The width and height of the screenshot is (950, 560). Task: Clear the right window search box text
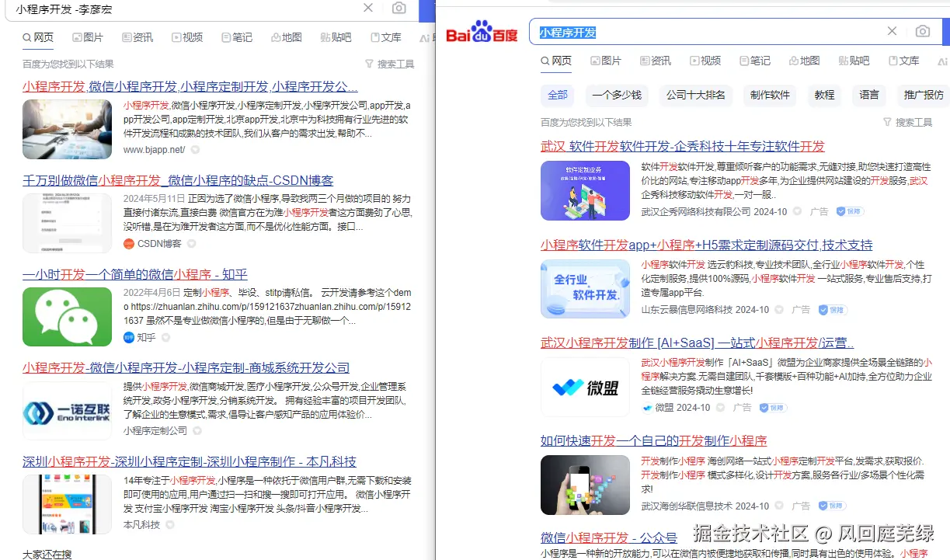892,31
